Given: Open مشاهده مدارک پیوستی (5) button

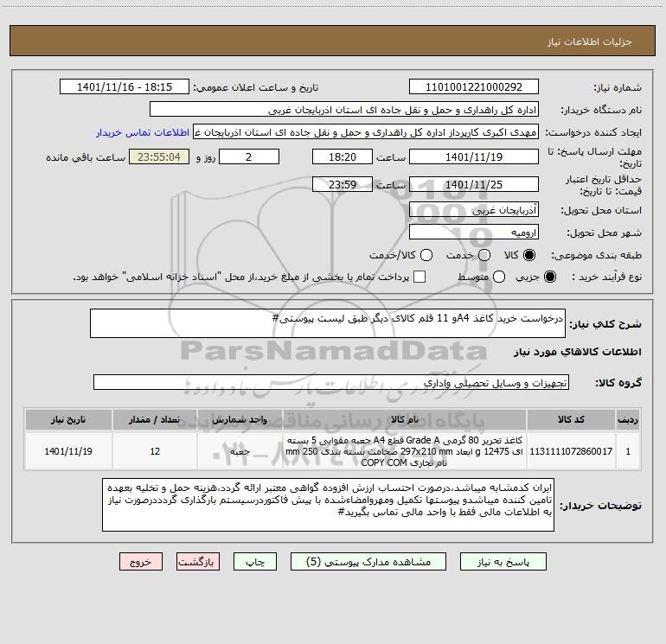Looking at the screenshot, I should 368,562.
